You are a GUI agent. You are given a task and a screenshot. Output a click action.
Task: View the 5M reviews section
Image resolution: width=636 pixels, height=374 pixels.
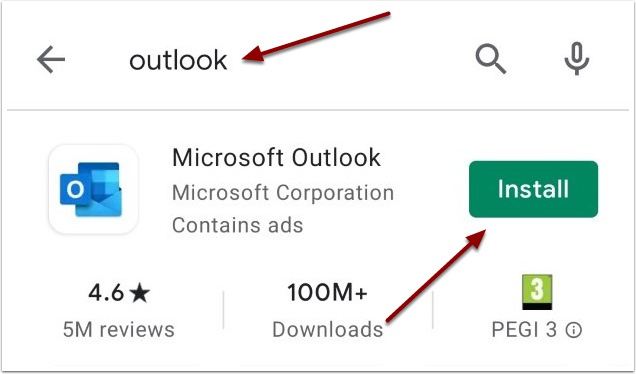click(119, 329)
